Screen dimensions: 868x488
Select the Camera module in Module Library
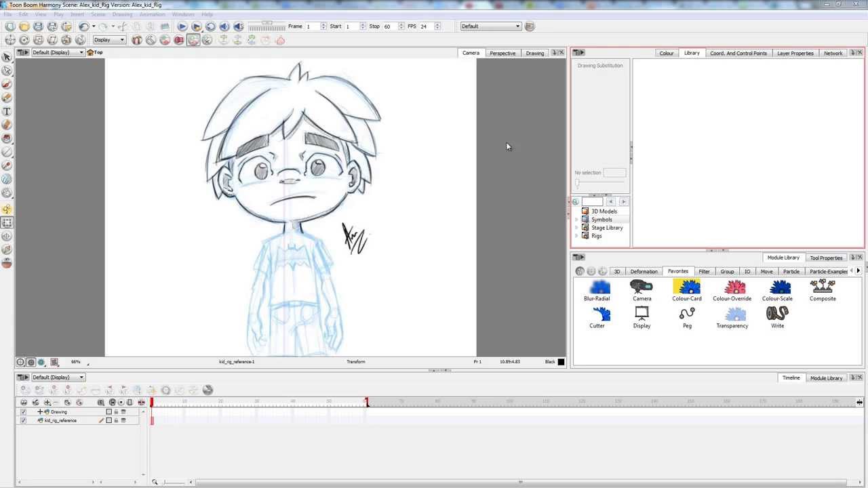(x=642, y=287)
